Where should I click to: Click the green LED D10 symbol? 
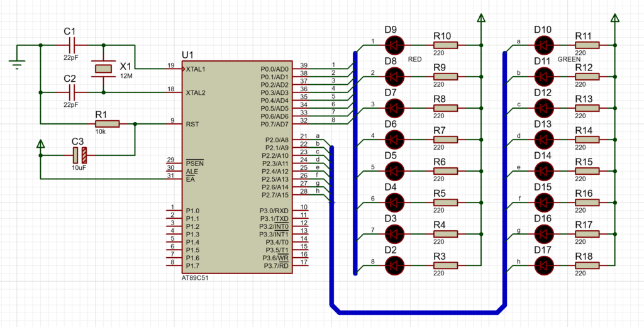[x=543, y=45]
